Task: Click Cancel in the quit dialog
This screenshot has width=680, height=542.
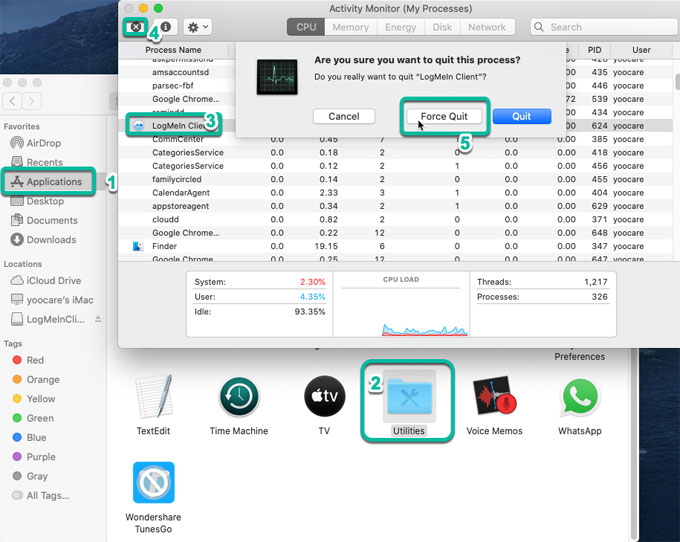Action: pos(343,117)
